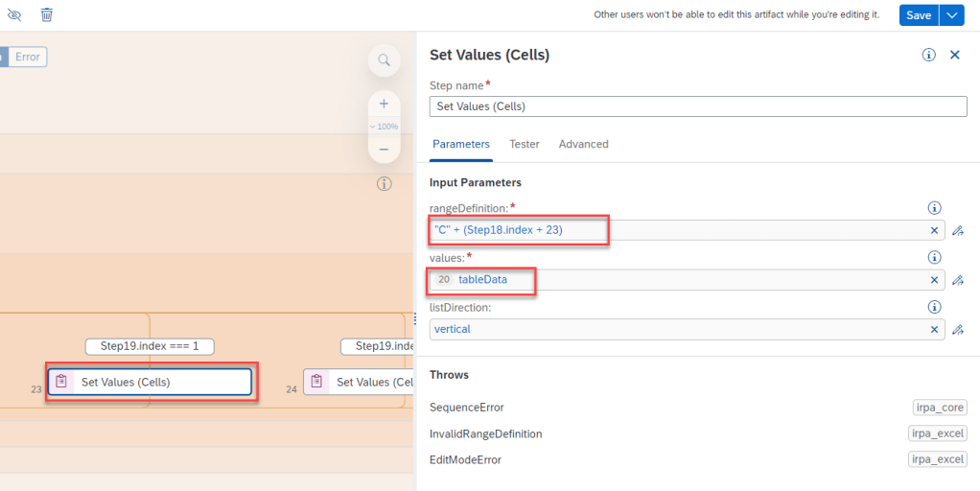Select the Set Values (Cells) step 23
Screen dimensions: 980x491
(150, 383)
